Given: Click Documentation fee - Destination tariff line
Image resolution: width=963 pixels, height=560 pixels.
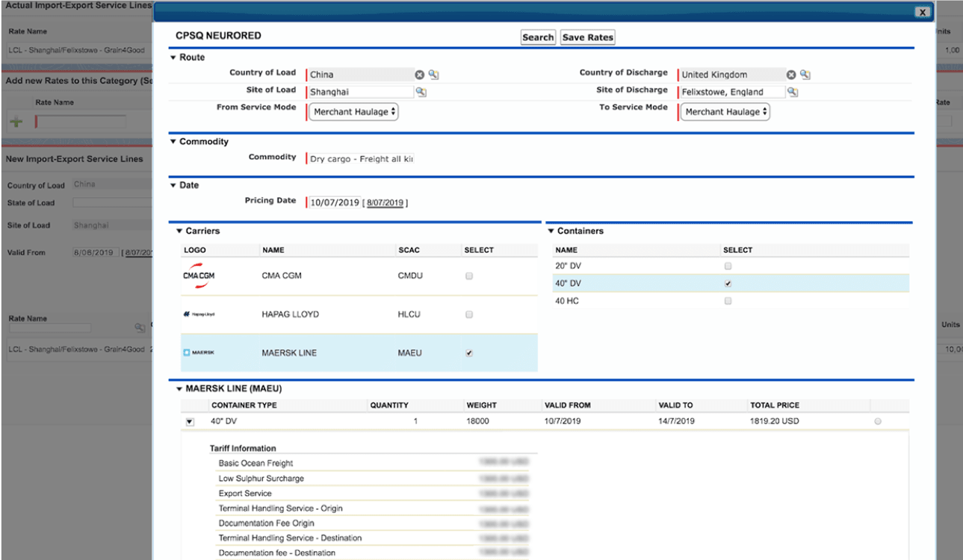Looking at the screenshot, I should (374, 553).
